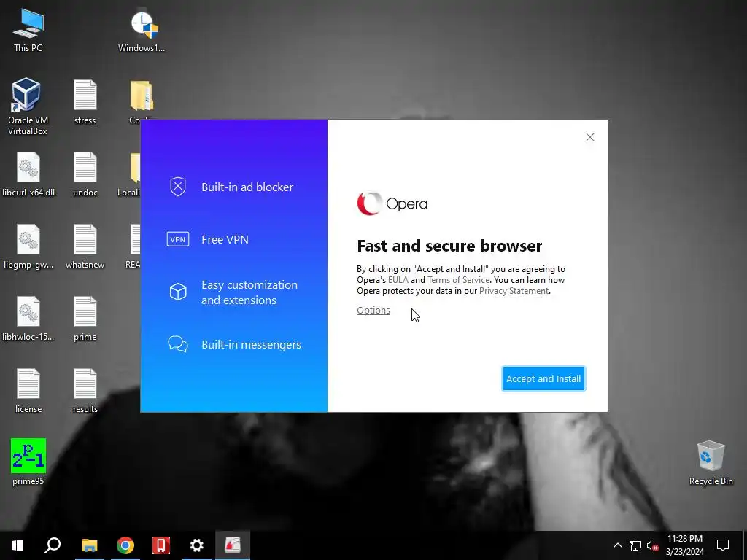Open the clock showing 11:28 PM

pos(684,545)
